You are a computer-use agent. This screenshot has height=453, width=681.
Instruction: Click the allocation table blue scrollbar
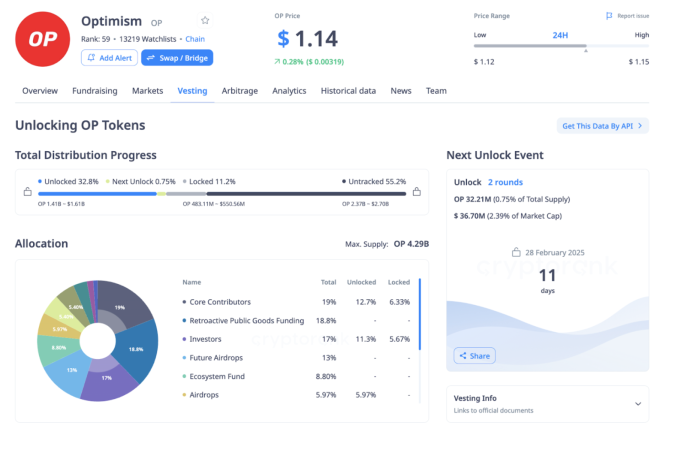420,314
